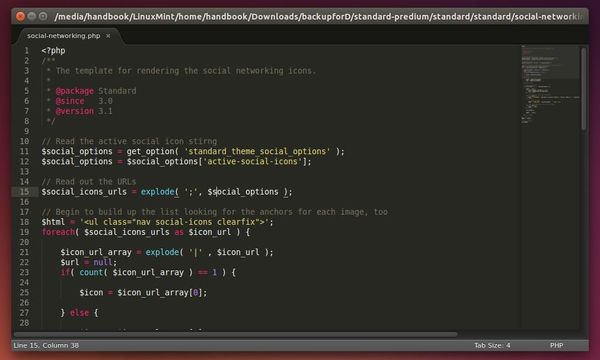
Task: Click the window minimize button
Action: [x=32, y=16]
